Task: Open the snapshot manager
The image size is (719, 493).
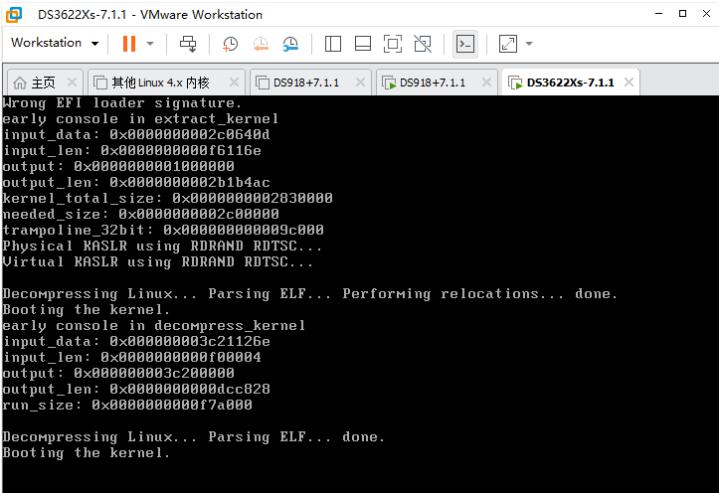Action: 291,44
